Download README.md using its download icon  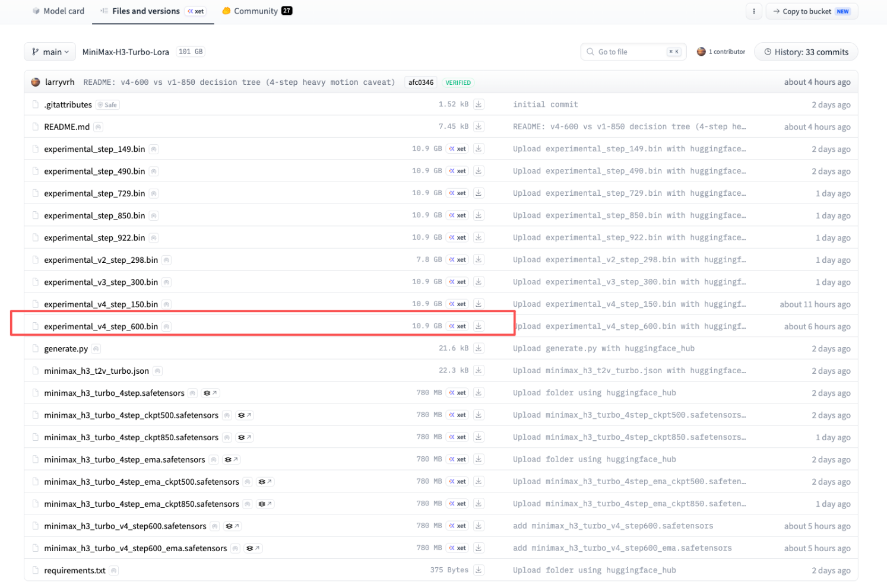(479, 126)
